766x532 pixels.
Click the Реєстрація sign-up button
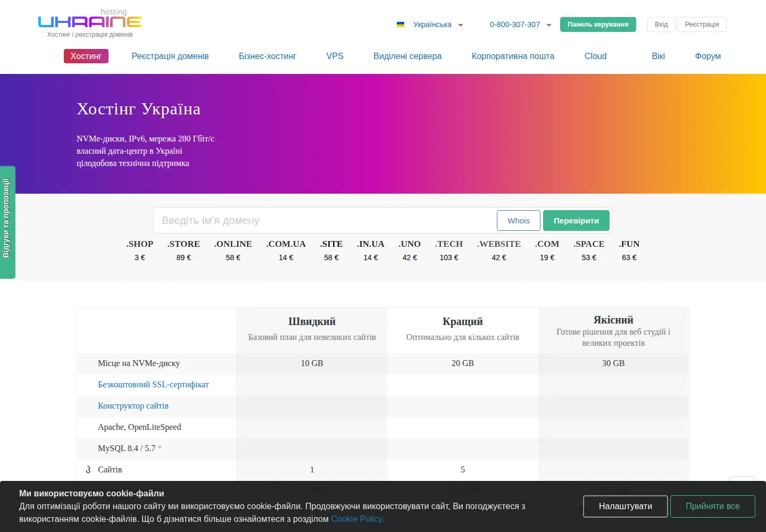click(702, 24)
